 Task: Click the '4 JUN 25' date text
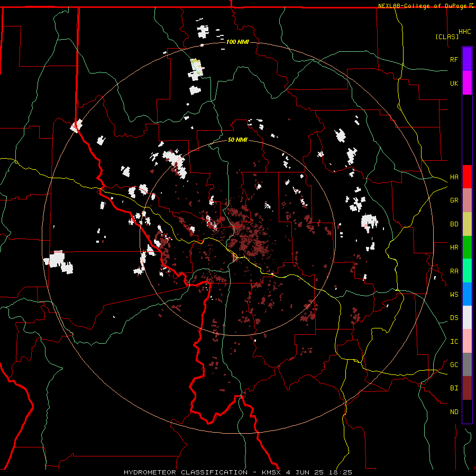pos(305,472)
